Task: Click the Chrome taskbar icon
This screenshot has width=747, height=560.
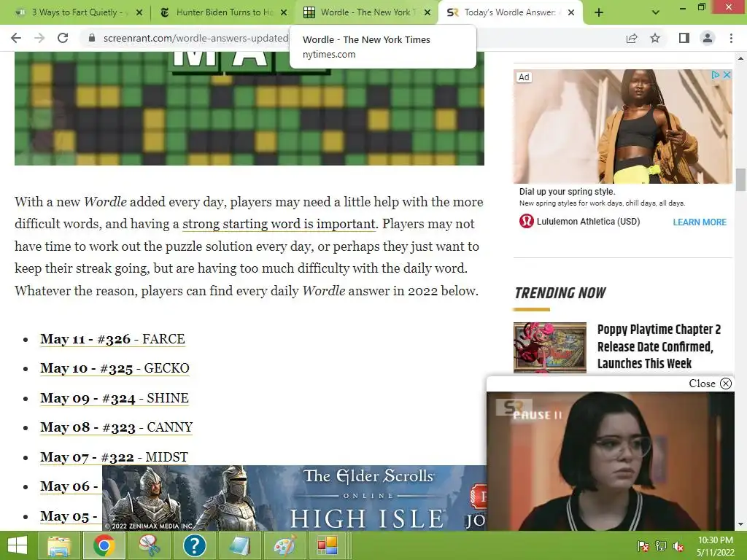Action: coord(104,545)
